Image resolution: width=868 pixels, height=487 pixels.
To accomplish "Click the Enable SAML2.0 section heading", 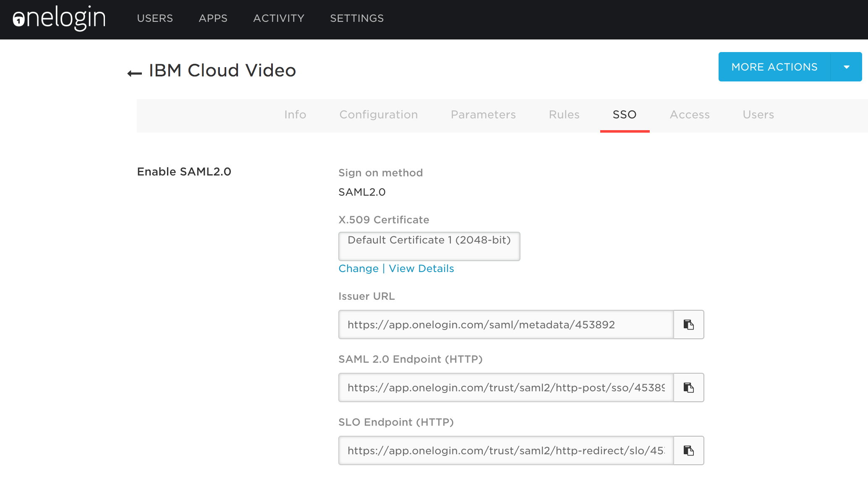I will [x=184, y=172].
